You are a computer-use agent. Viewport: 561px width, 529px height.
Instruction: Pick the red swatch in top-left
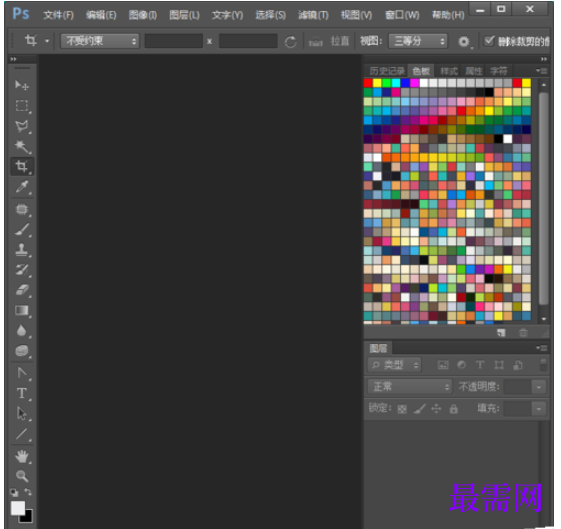point(368,83)
